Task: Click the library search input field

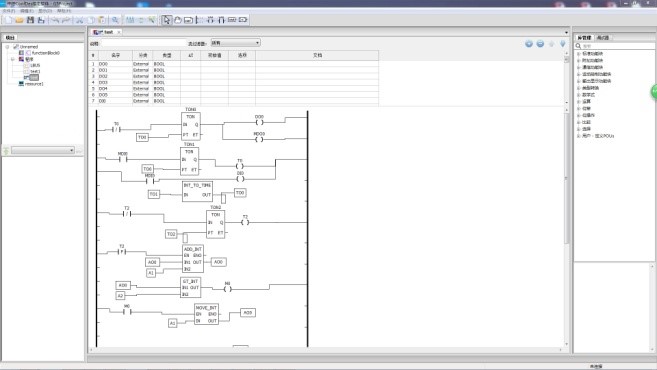Action: point(614,46)
